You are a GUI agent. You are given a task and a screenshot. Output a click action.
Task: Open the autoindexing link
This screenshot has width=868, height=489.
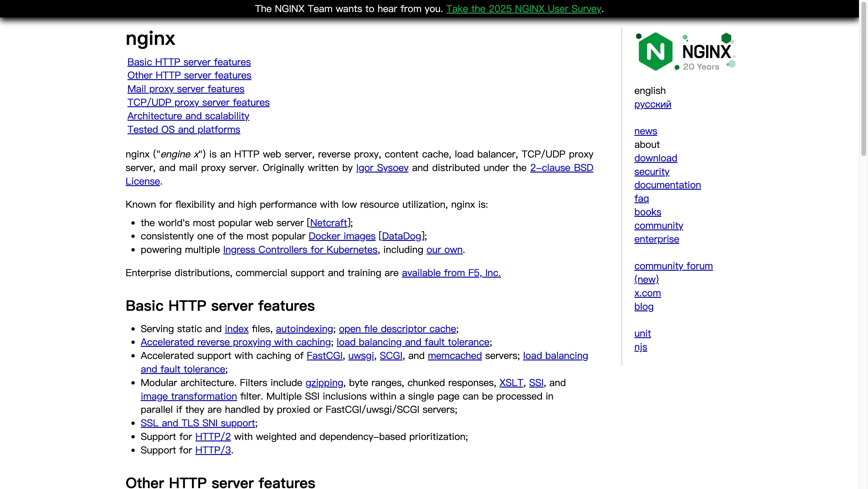tap(305, 329)
